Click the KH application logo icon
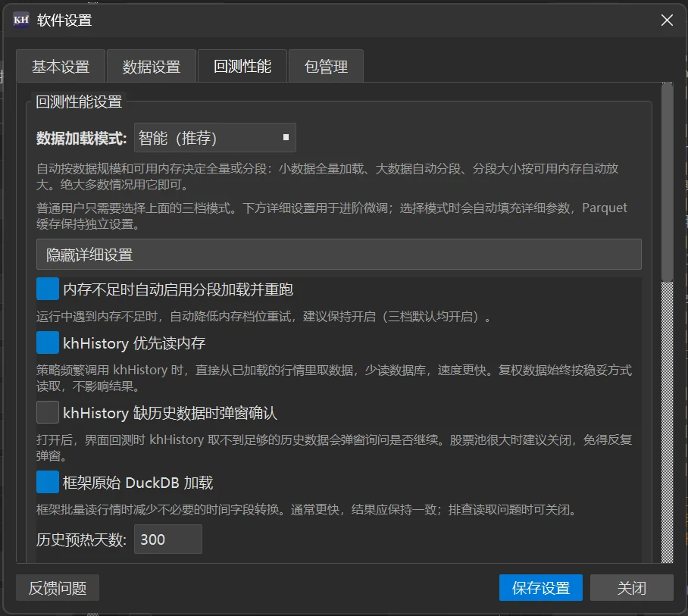688x616 pixels. pos(20,20)
